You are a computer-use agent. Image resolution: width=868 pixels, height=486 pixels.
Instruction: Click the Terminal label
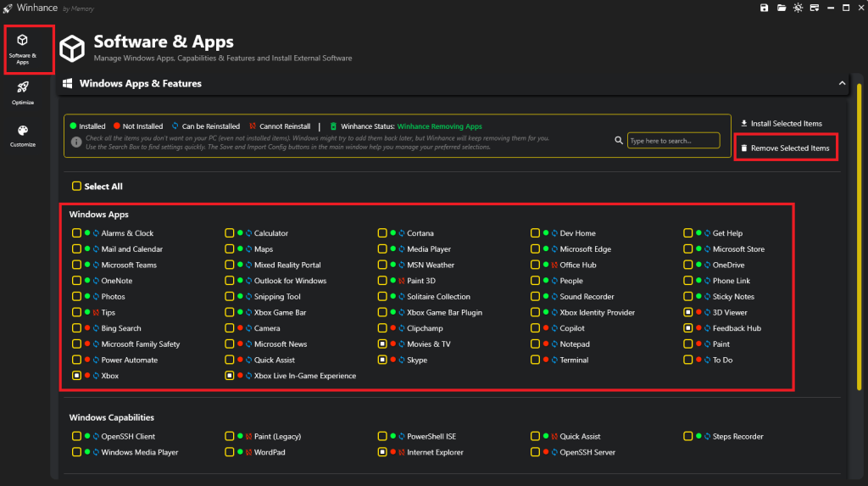[574, 360]
